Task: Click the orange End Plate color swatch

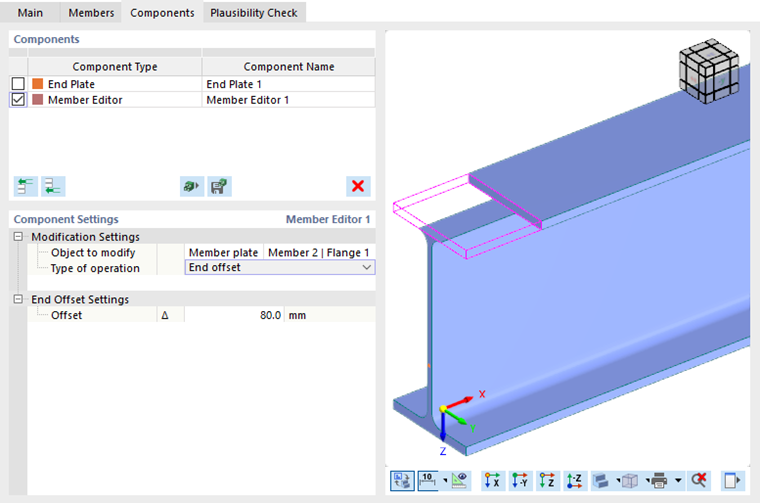Action: [x=37, y=84]
